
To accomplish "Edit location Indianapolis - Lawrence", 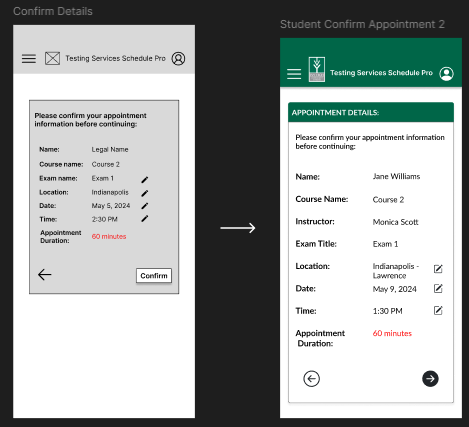I will coord(438,269).
